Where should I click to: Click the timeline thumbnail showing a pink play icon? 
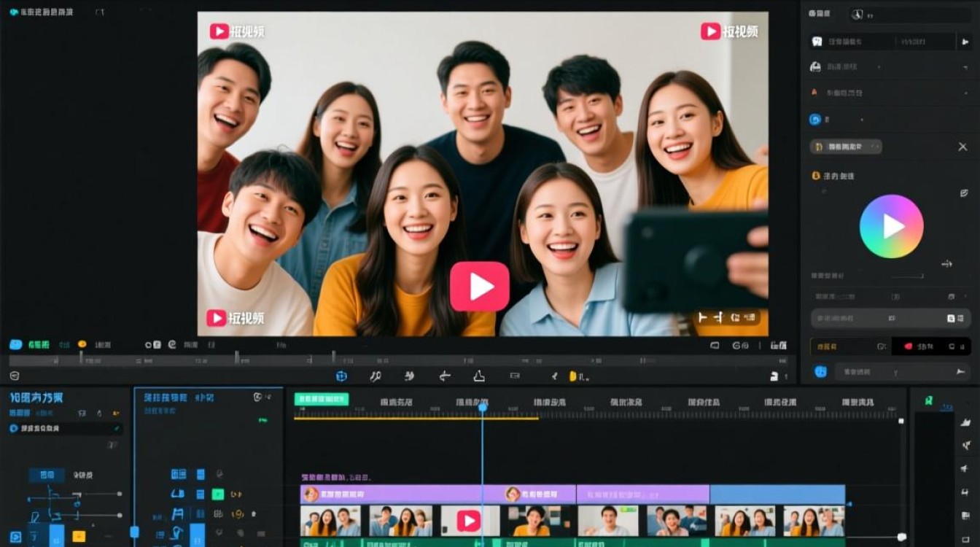pos(469,521)
